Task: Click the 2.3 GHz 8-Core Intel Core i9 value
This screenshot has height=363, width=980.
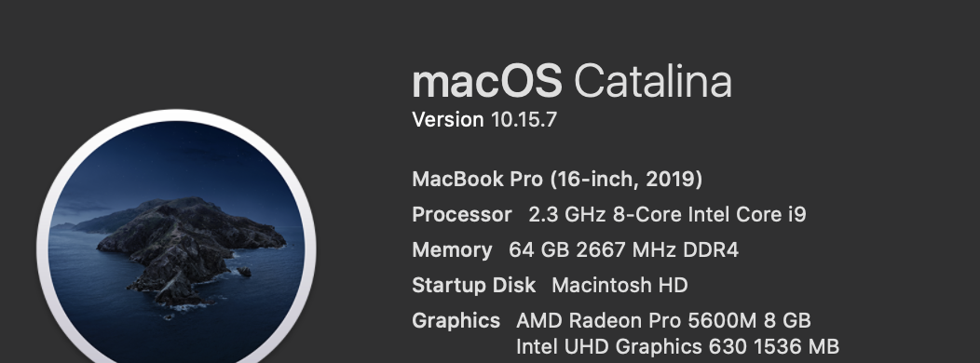Action: click(x=668, y=214)
